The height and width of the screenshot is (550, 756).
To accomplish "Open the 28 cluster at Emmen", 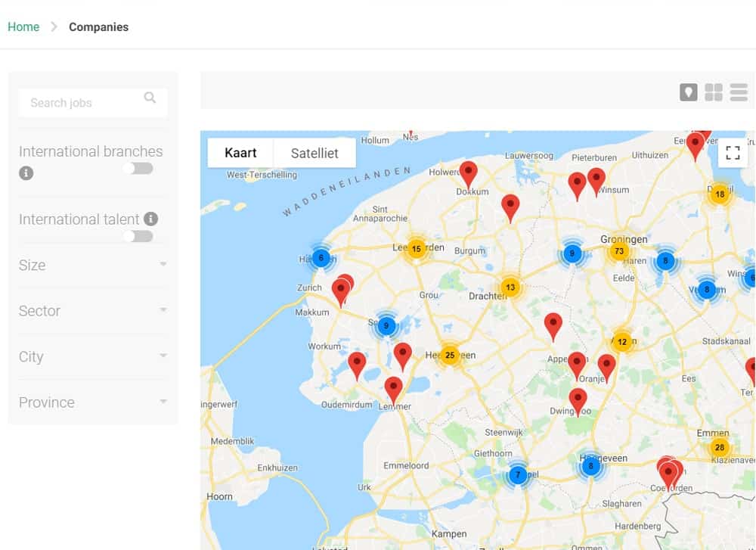I will pyautogui.click(x=720, y=447).
